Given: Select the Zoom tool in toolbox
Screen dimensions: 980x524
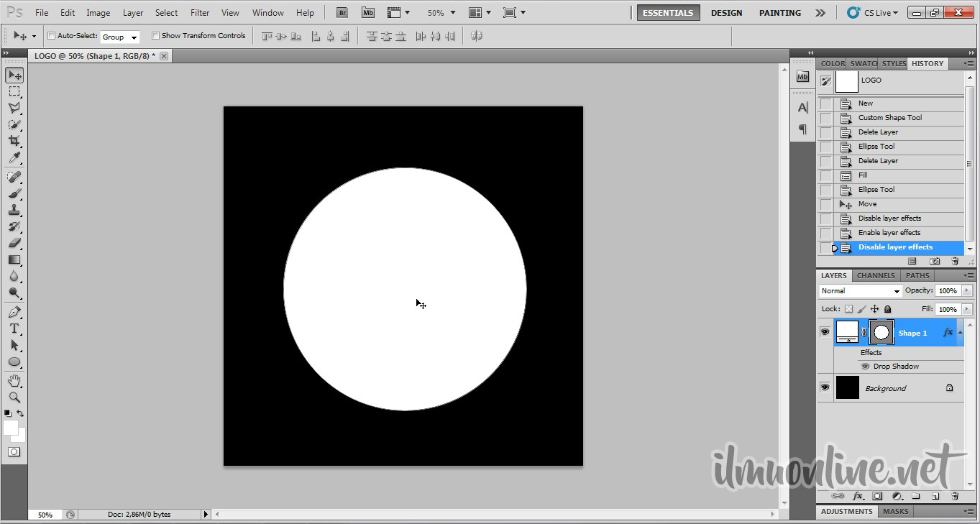Looking at the screenshot, I should (x=14, y=397).
